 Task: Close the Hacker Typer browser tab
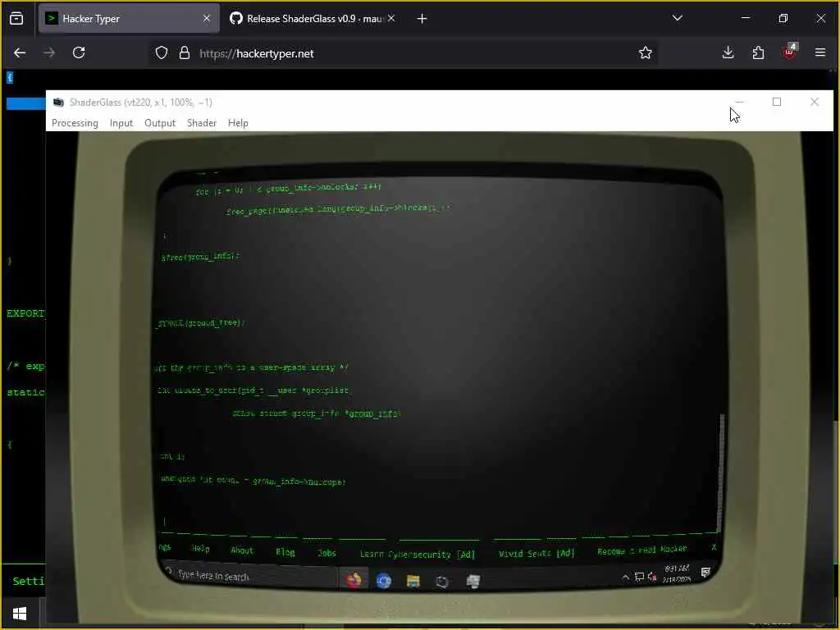pyautogui.click(x=207, y=19)
